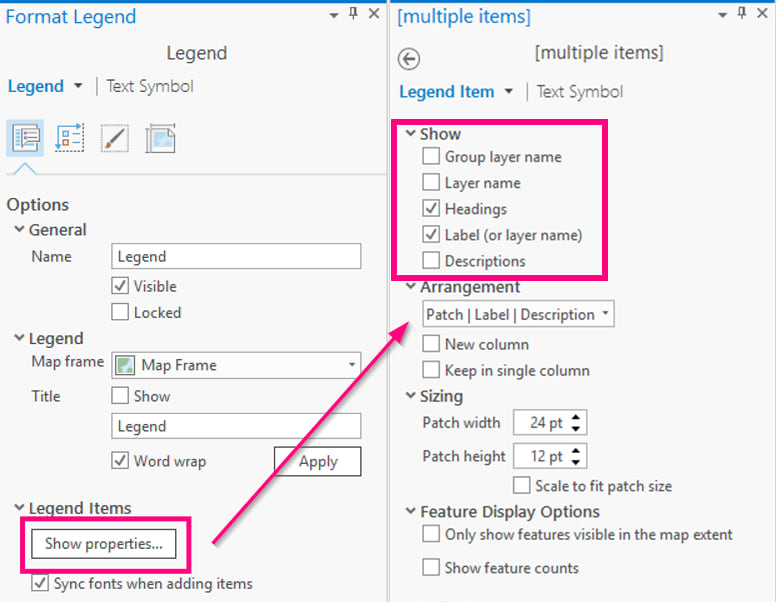Increase the Patch width value

pos(577,417)
